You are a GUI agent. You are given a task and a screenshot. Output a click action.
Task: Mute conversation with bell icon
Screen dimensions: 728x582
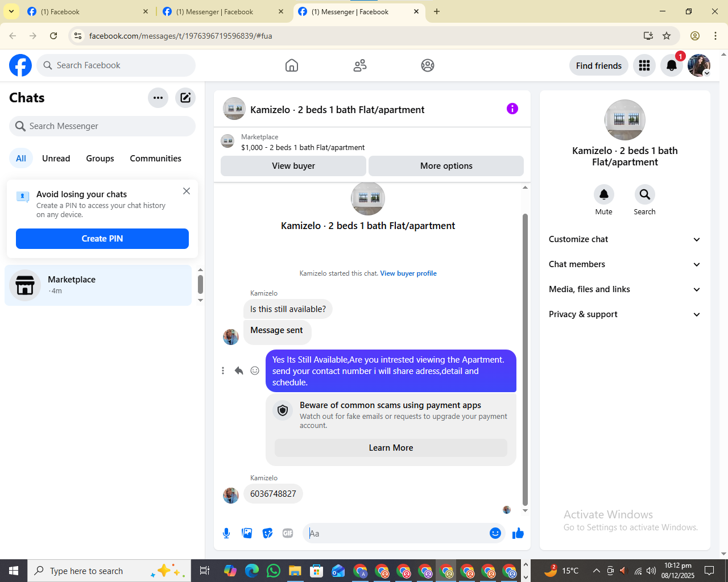coord(604,194)
